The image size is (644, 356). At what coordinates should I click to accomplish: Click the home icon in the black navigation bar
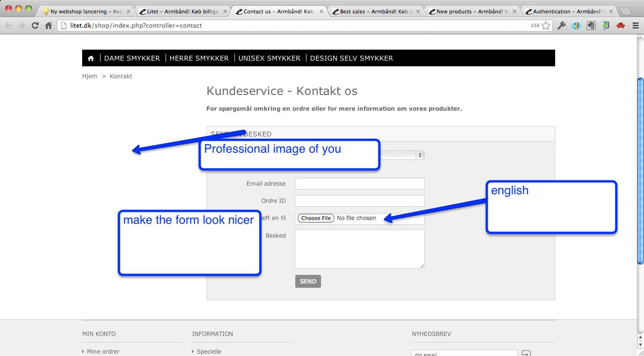[91, 58]
